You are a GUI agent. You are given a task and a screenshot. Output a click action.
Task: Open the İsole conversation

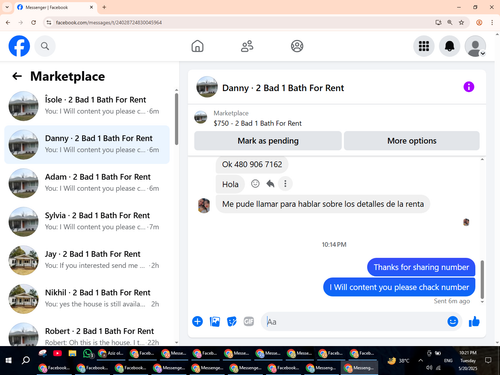87,106
